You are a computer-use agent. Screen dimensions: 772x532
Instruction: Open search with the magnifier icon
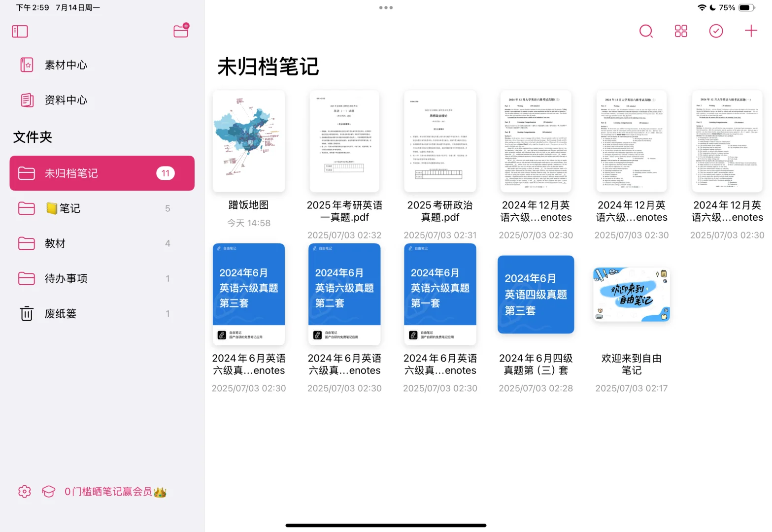click(646, 31)
